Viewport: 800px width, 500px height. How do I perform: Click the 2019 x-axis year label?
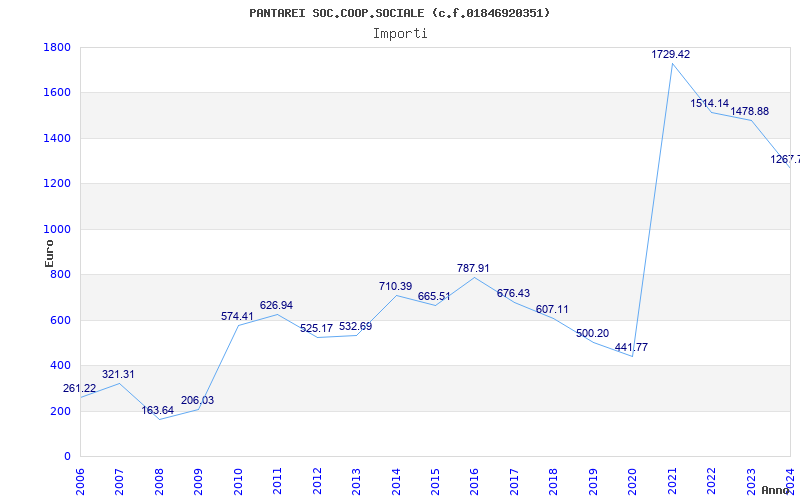click(593, 480)
